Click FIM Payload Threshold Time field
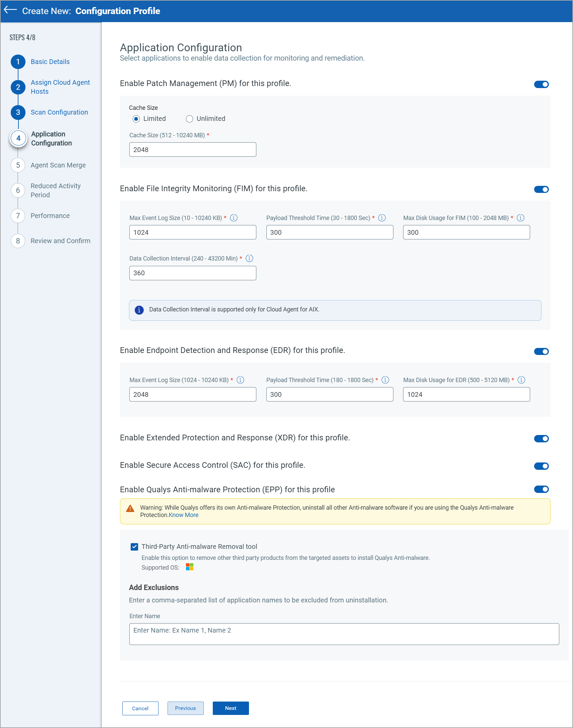 (x=329, y=232)
